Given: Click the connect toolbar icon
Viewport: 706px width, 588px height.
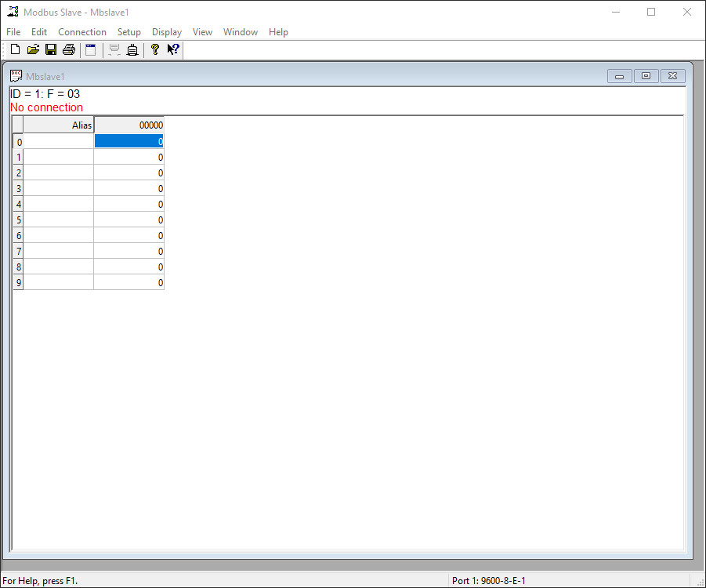Looking at the screenshot, I should (x=132, y=49).
